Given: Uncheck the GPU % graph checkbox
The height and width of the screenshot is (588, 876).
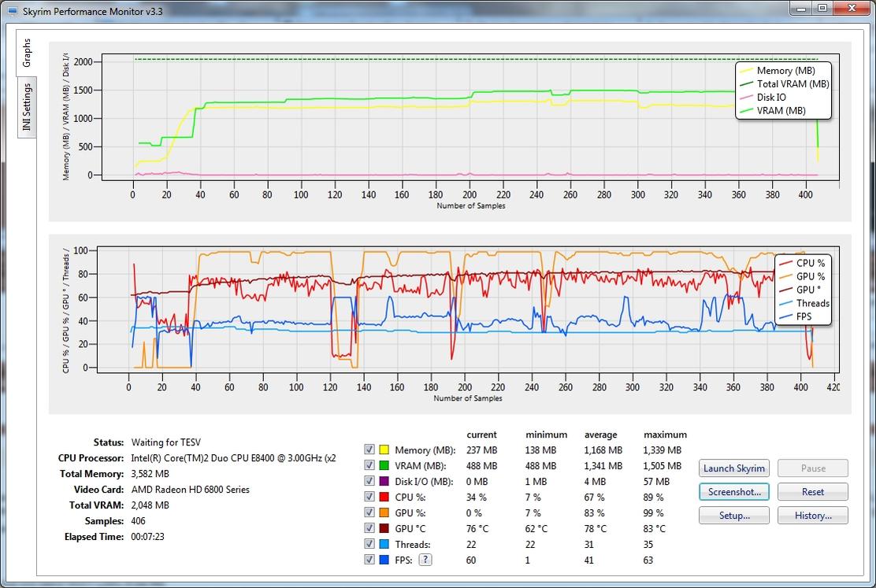Looking at the screenshot, I should (369, 512).
